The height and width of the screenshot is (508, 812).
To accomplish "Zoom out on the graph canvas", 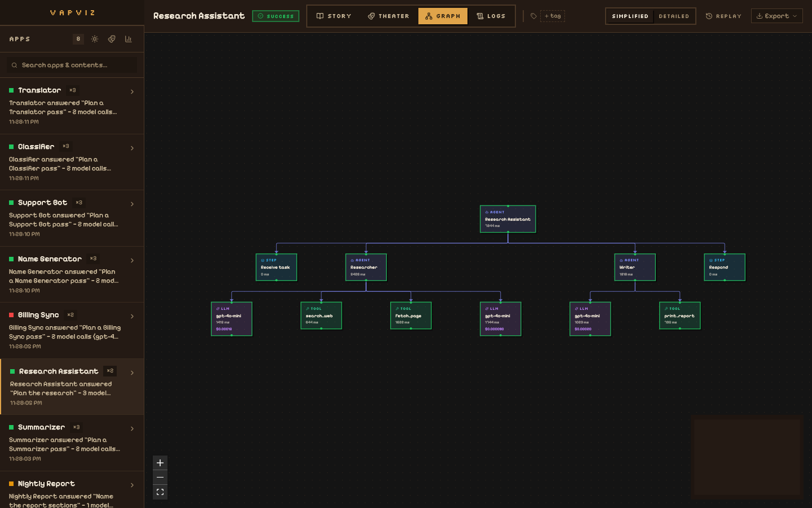I will pyautogui.click(x=160, y=478).
